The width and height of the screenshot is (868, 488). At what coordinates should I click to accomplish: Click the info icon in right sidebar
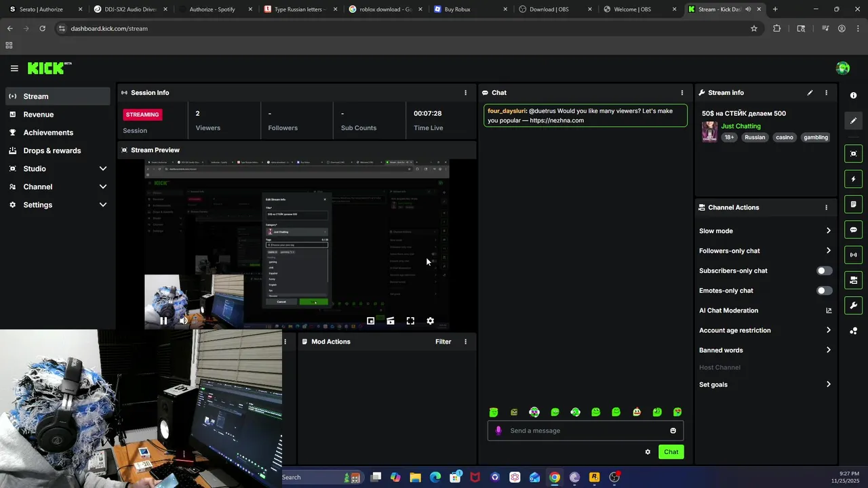point(854,96)
